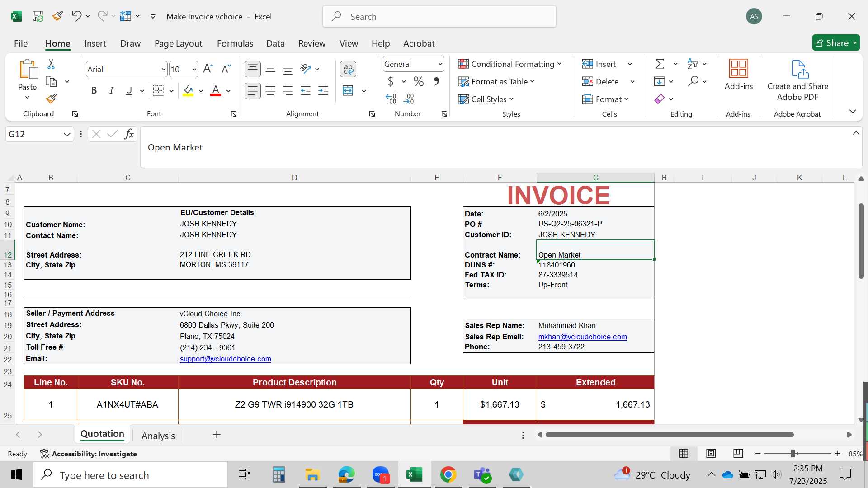Click the Increase Decimal icon
Image resolution: width=868 pixels, height=488 pixels.
point(391,99)
